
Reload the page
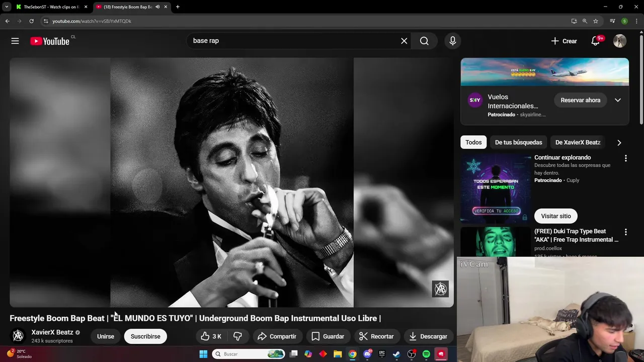[x=31, y=21]
